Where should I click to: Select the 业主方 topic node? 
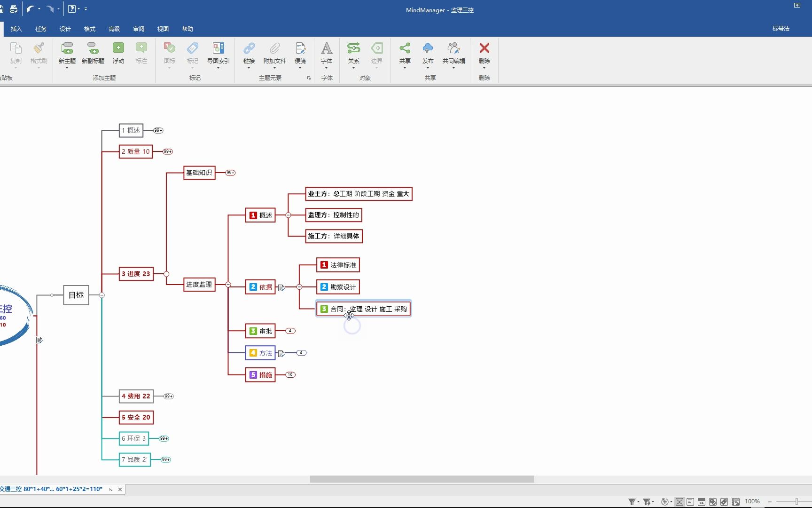(x=359, y=194)
